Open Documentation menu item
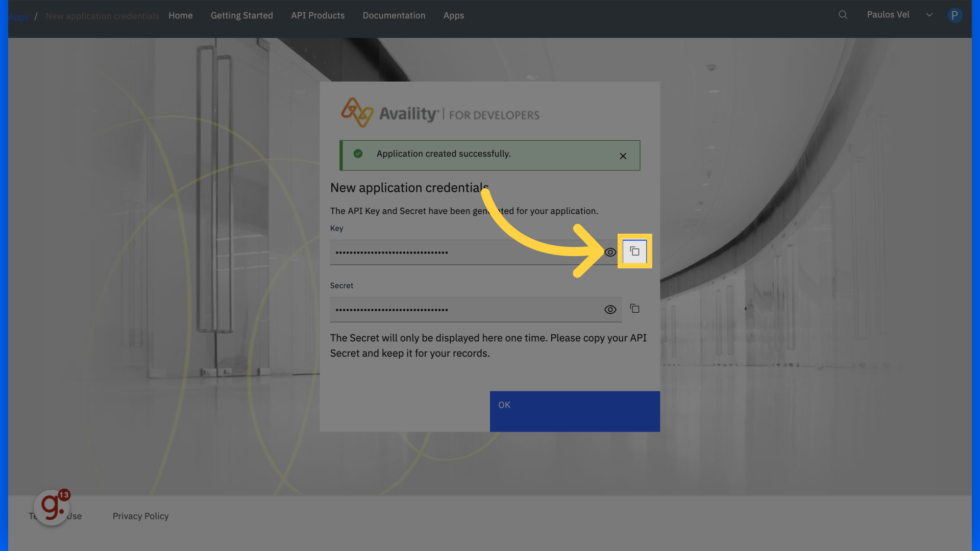Screen dimensions: 980x551 coord(394,15)
